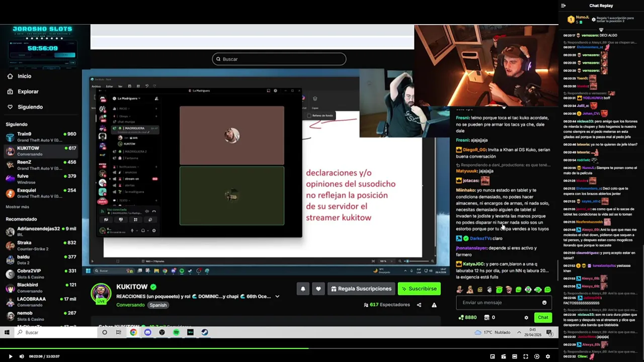
Task: Click Windows taskbar Buscar search box
Action: pyautogui.click(x=55, y=332)
